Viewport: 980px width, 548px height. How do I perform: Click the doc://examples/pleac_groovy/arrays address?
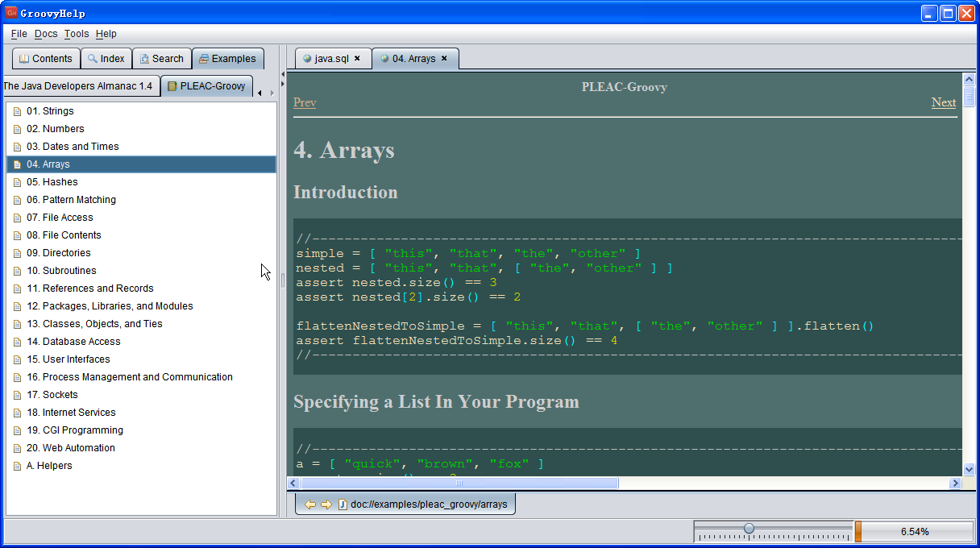point(429,504)
